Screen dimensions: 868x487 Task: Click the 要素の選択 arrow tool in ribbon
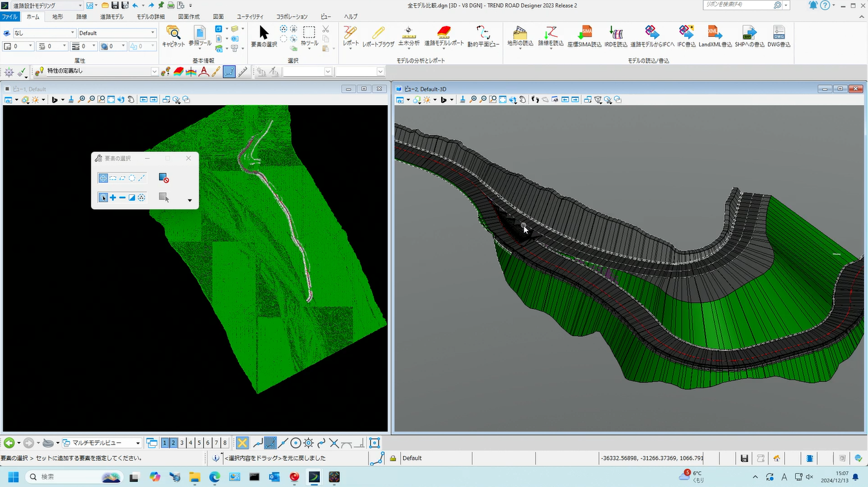[x=264, y=33]
